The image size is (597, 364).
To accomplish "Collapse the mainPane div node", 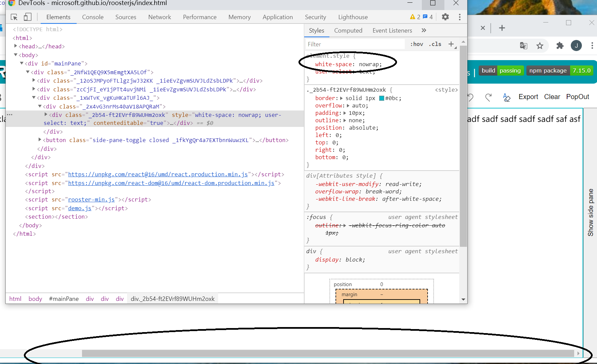I will (x=22, y=63).
